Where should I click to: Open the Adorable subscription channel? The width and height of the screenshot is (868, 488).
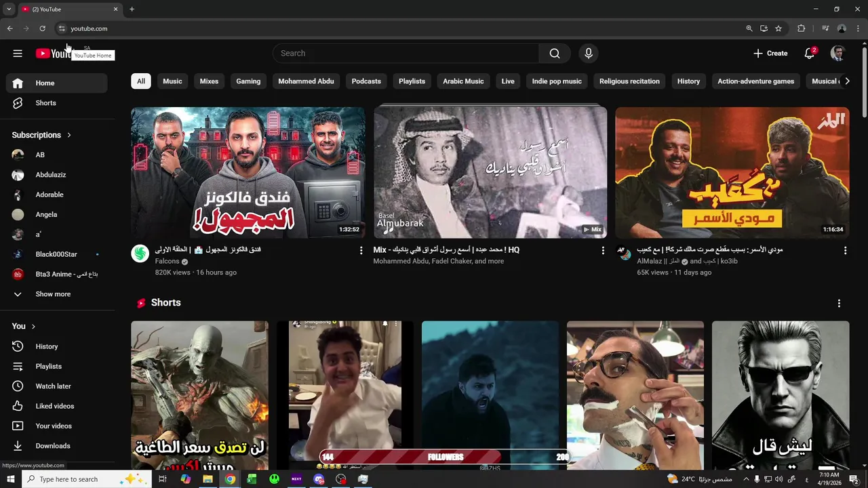click(56, 195)
